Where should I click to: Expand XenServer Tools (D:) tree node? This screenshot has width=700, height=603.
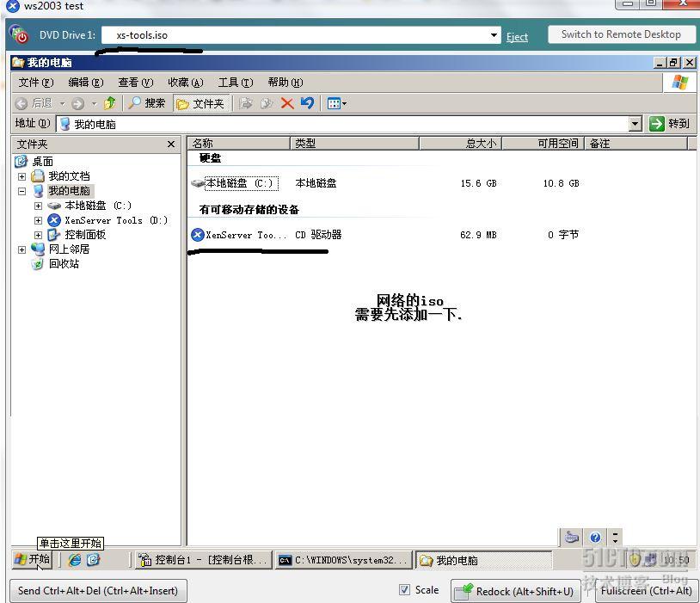tap(38, 221)
